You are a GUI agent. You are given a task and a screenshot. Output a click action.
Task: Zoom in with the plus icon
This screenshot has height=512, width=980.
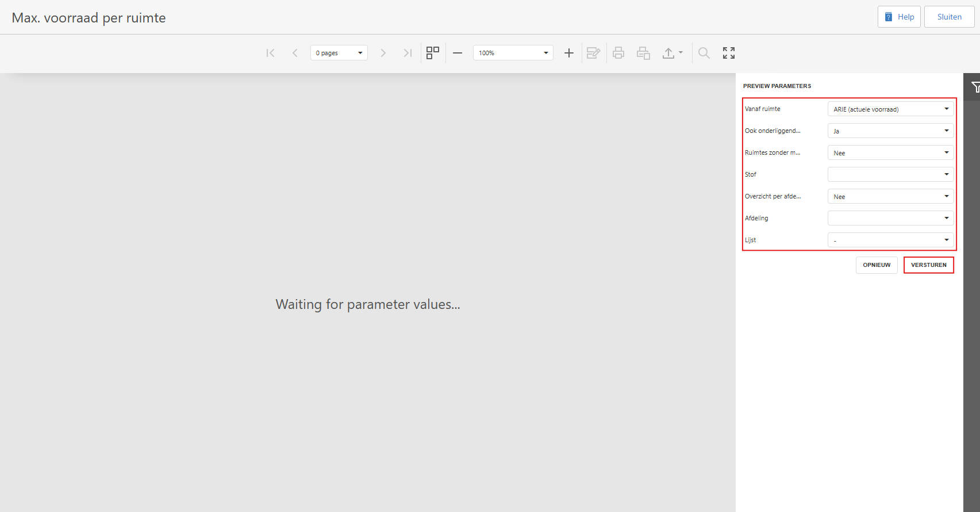[569, 53]
